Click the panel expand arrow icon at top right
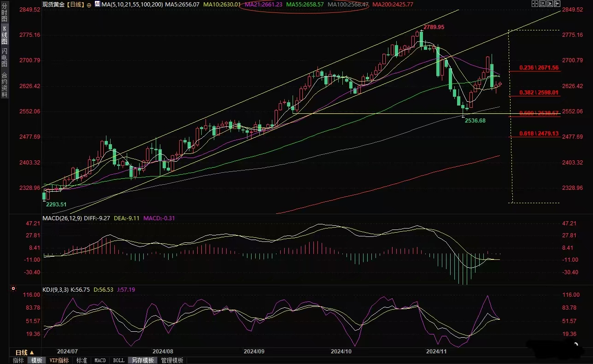This screenshot has height=364, width=593. coord(557,4)
